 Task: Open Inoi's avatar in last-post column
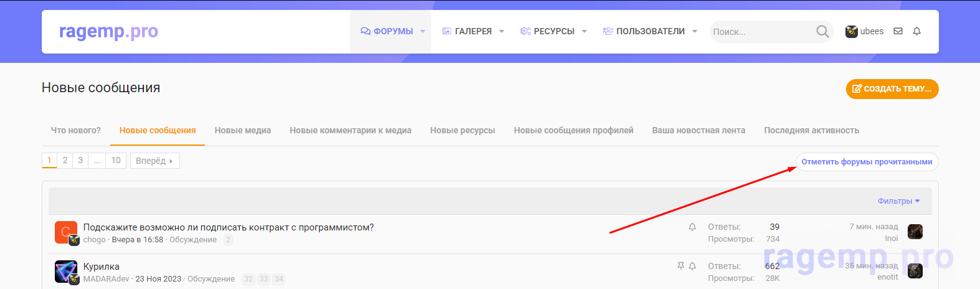click(x=915, y=232)
